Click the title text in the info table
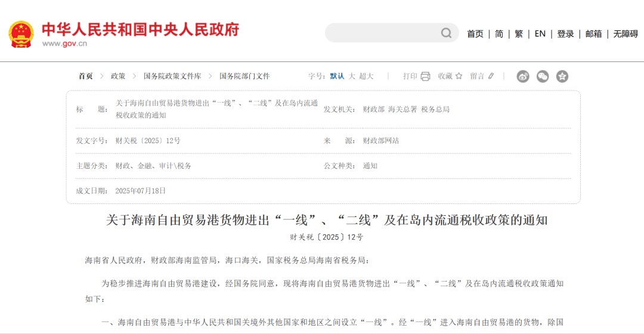 click(x=216, y=109)
